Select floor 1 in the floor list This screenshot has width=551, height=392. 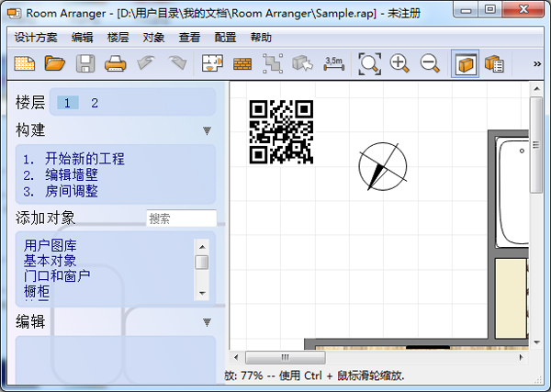(68, 103)
